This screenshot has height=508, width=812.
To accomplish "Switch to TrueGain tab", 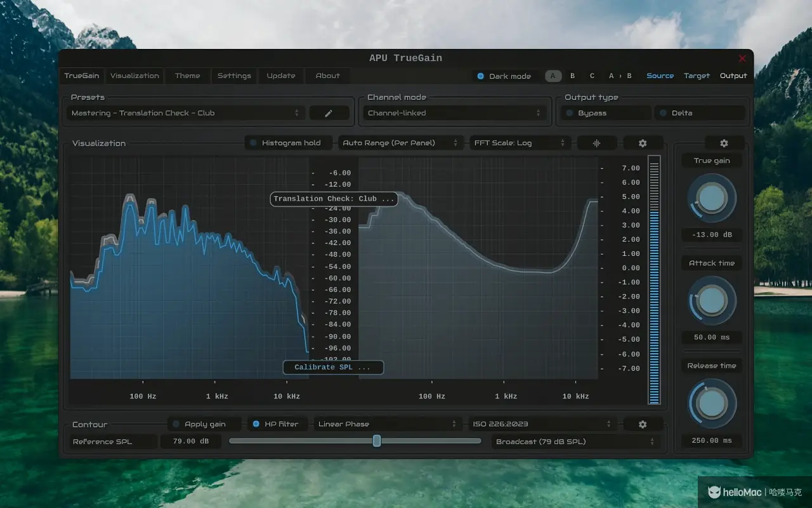I will tap(82, 76).
